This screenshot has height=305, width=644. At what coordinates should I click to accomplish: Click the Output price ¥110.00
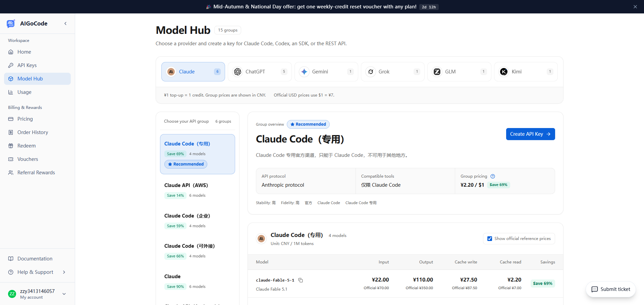(423, 280)
